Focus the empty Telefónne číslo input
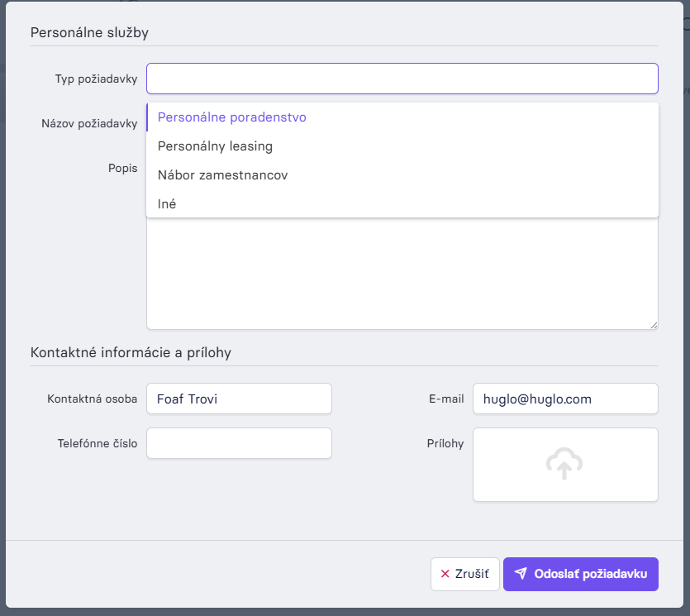 [x=239, y=443]
